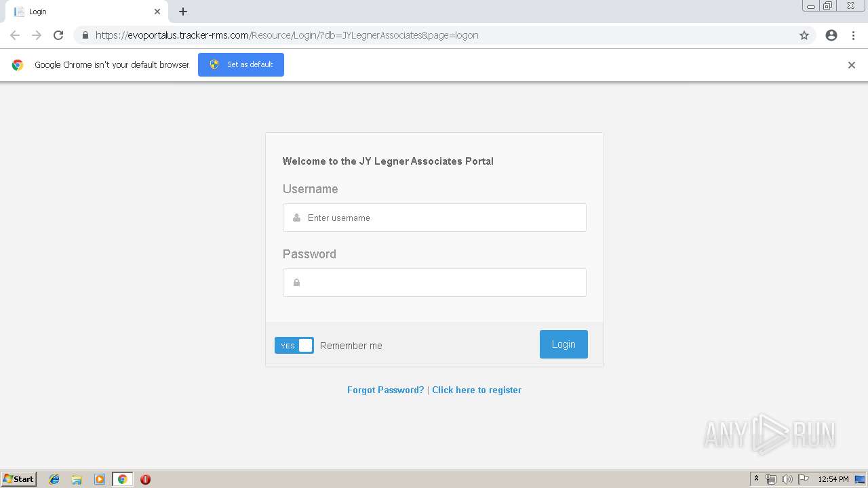Open File Explorer folder icon in taskbar

click(x=77, y=479)
